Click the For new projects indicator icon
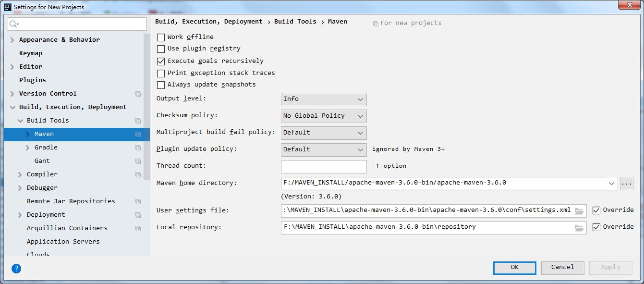Viewport: 644px width, 284px height. [376, 23]
